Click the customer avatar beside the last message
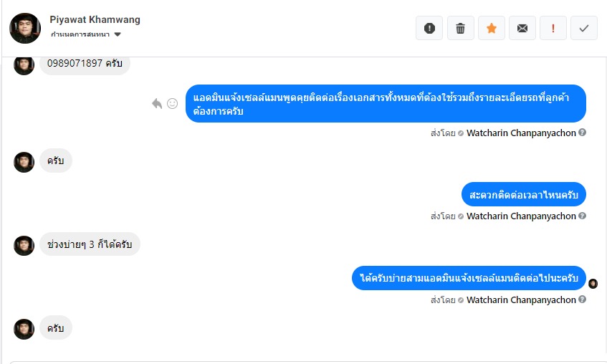The height and width of the screenshot is (364, 607). (24, 329)
